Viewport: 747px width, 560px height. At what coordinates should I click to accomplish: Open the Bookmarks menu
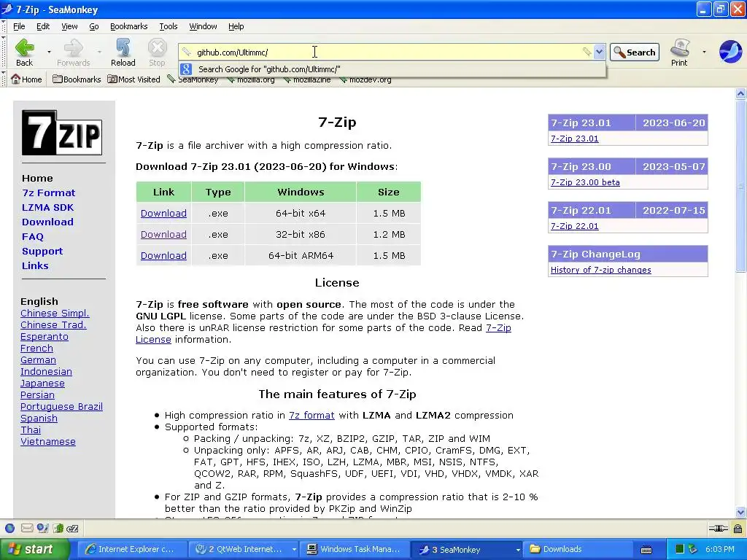pyautogui.click(x=128, y=26)
